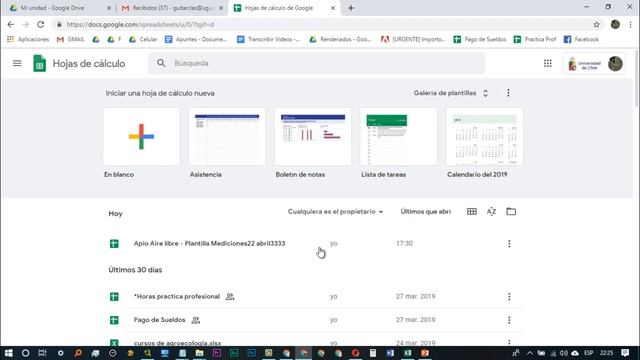Image resolution: width=640 pixels, height=360 pixels.
Task: Open the Asistencia template
Action: pos(227,137)
